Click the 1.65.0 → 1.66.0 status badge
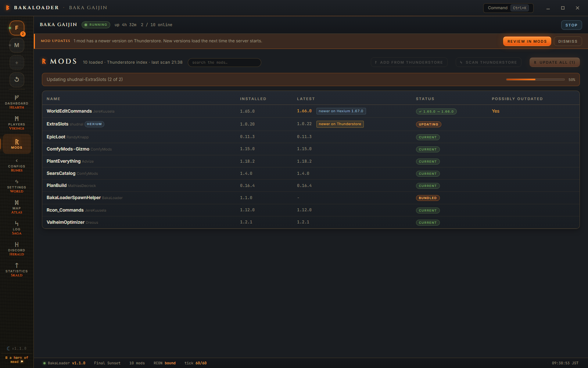 (436, 112)
